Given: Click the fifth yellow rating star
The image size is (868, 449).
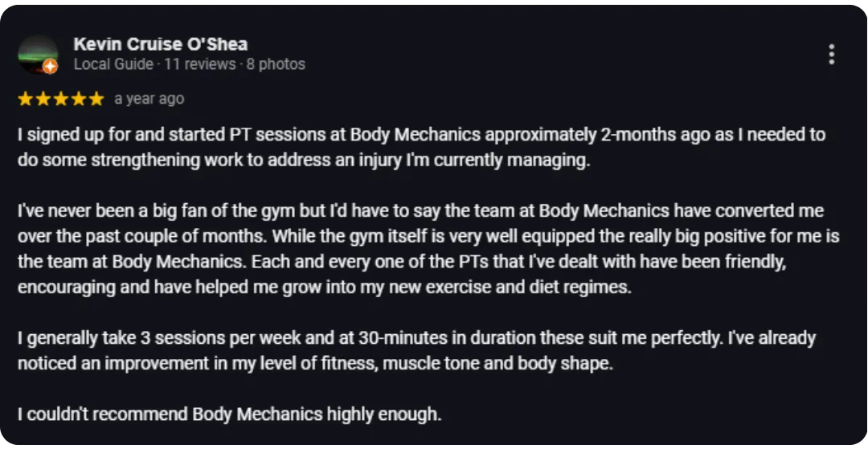Looking at the screenshot, I should (x=96, y=99).
